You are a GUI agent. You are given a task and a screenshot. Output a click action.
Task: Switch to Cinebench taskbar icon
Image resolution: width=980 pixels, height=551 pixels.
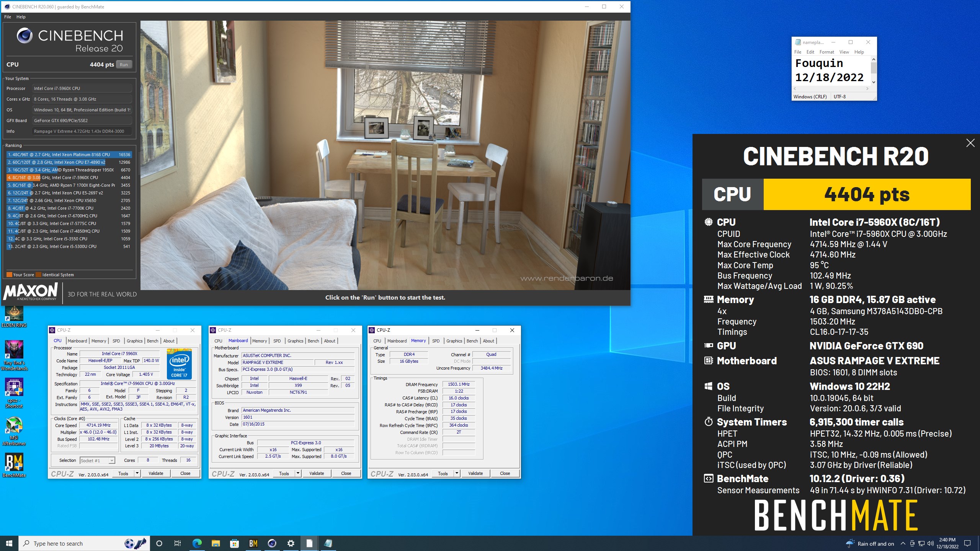pyautogui.click(x=272, y=543)
